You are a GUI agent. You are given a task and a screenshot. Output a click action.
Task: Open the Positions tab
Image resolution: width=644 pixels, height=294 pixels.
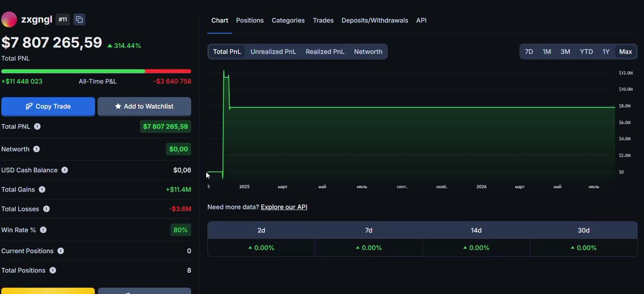point(250,20)
